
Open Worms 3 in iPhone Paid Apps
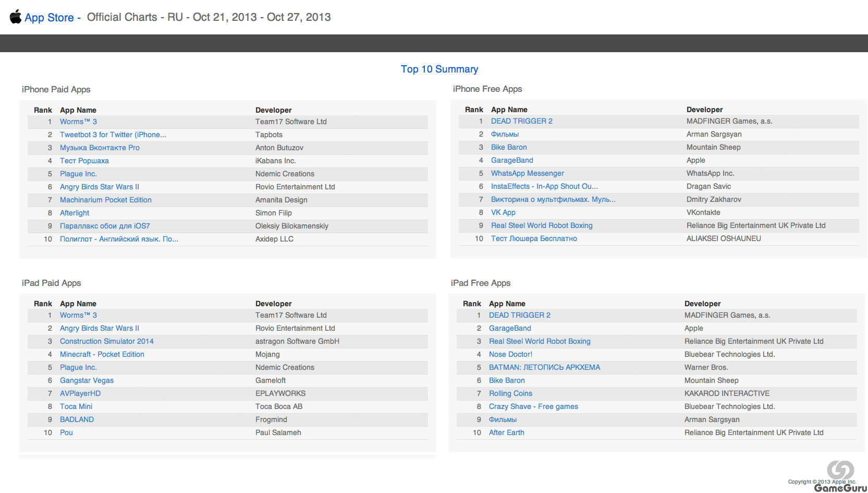point(78,122)
